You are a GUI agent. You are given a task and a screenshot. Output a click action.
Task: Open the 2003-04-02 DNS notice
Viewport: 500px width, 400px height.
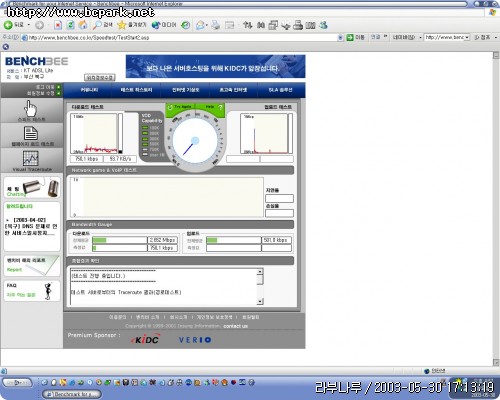coord(31,227)
